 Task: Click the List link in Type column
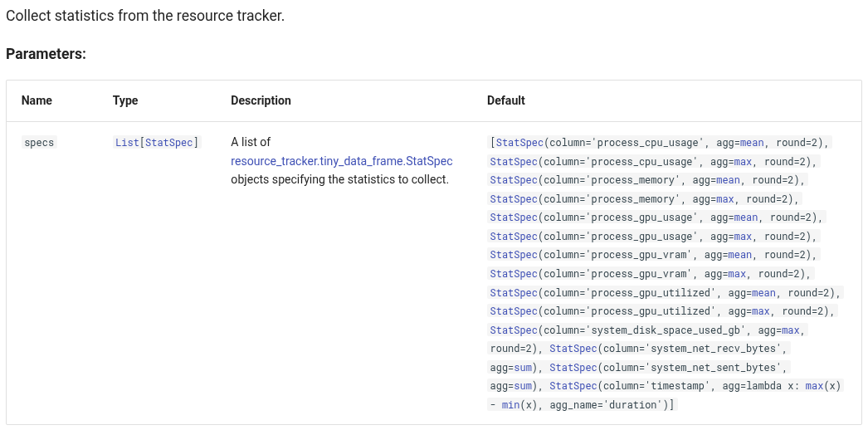coord(127,143)
